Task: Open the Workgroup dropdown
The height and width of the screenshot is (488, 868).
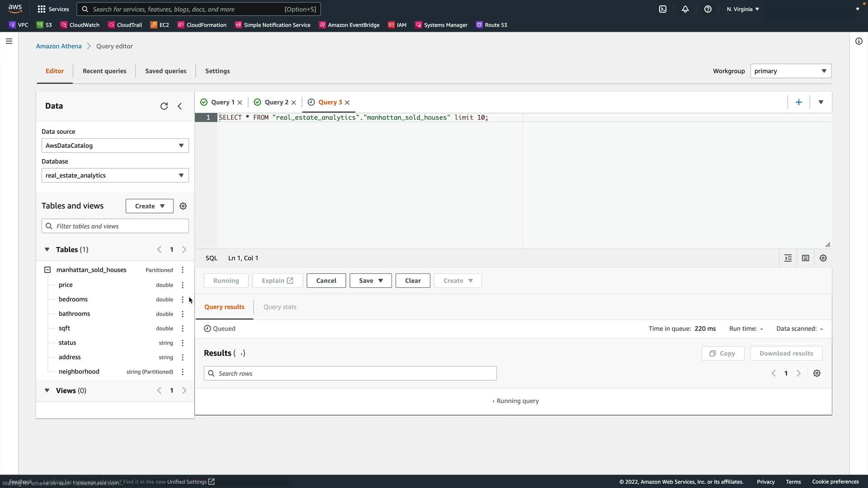Action: (x=790, y=71)
